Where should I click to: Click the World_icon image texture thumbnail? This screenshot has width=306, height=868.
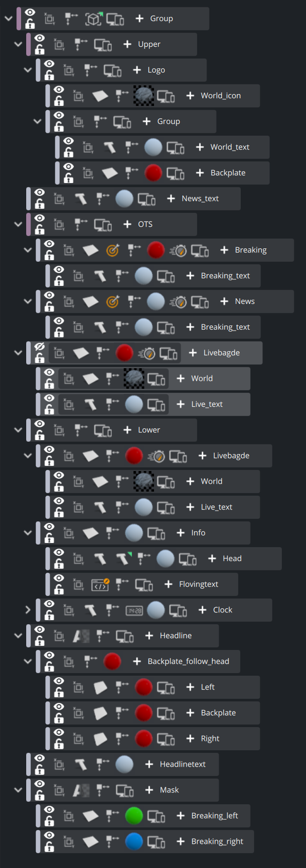tap(144, 96)
